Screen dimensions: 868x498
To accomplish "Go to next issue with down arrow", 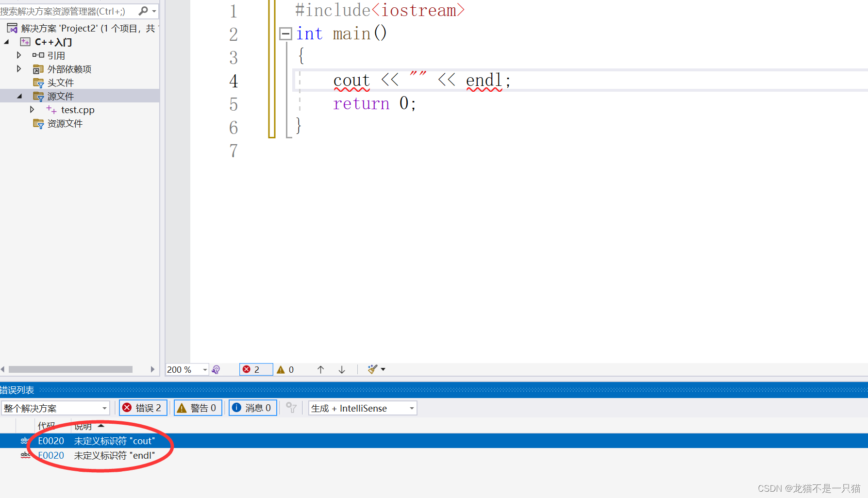I will click(342, 369).
